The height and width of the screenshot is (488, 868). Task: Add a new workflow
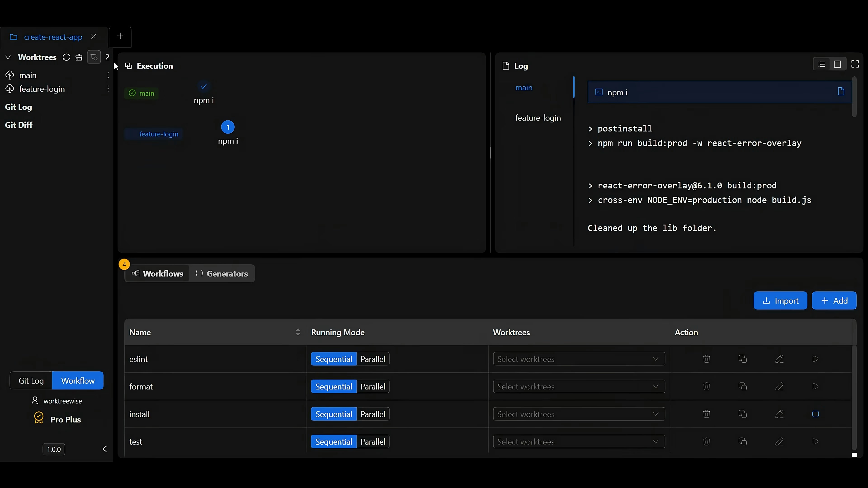pos(834,301)
